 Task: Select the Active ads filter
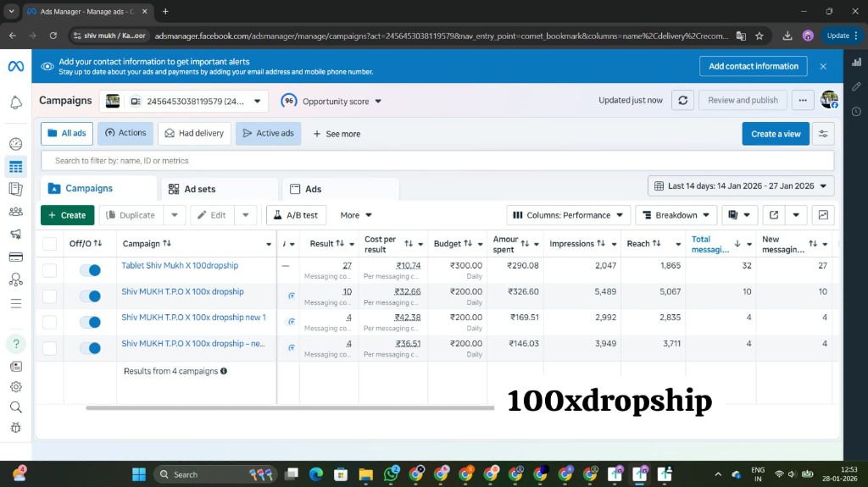point(269,133)
